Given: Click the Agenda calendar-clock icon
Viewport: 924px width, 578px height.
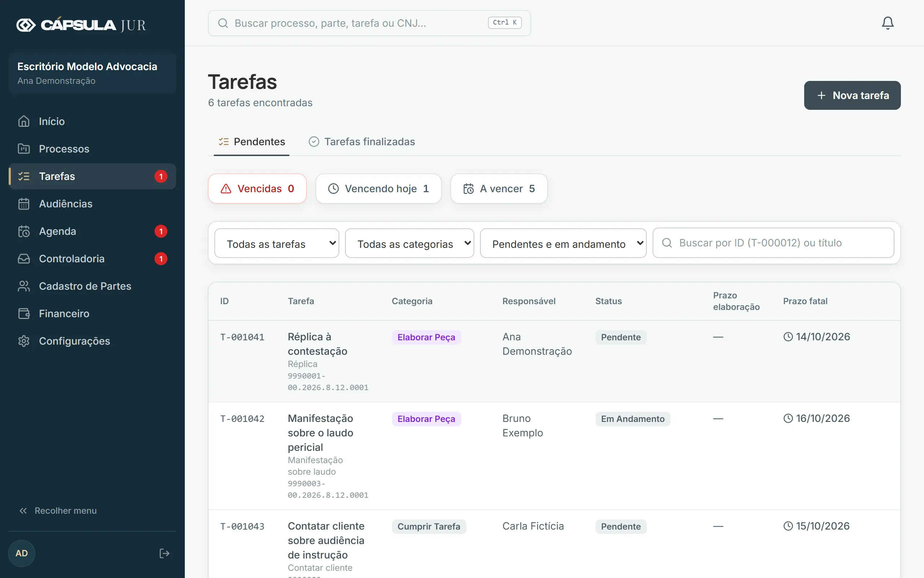Looking at the screenshot, I should 24,231.
